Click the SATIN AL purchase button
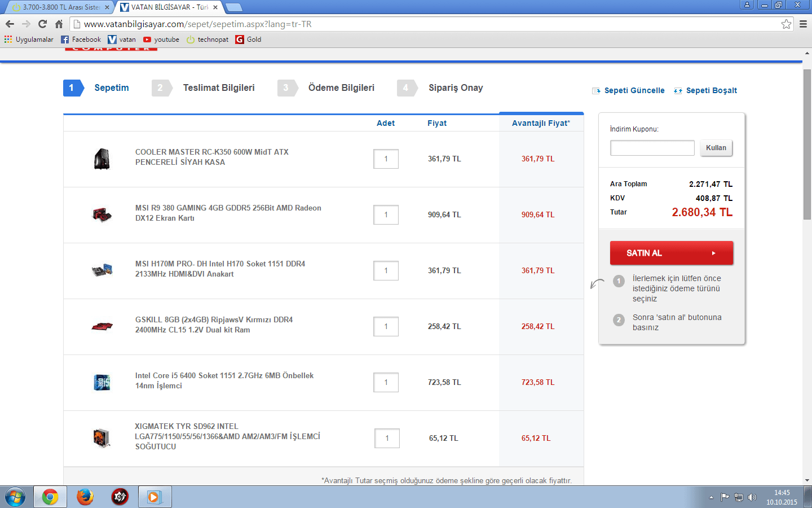 [x=672, y=253]
